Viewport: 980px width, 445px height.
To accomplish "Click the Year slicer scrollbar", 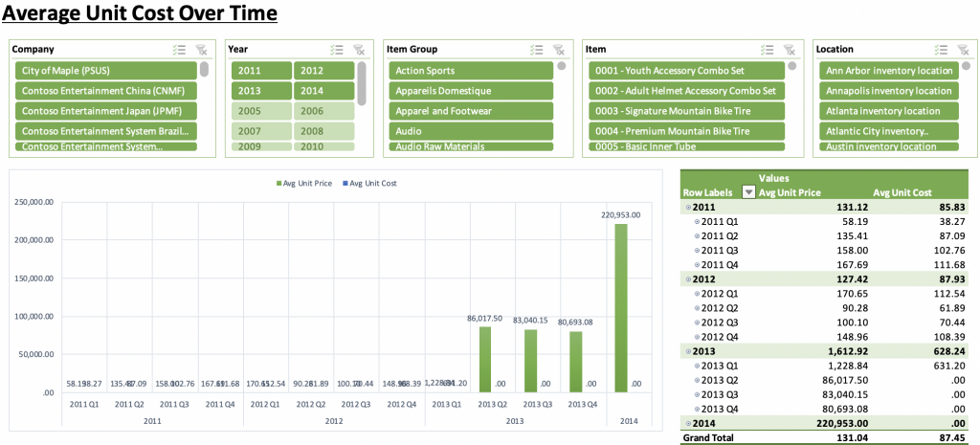I will click(x=362, y=84).
